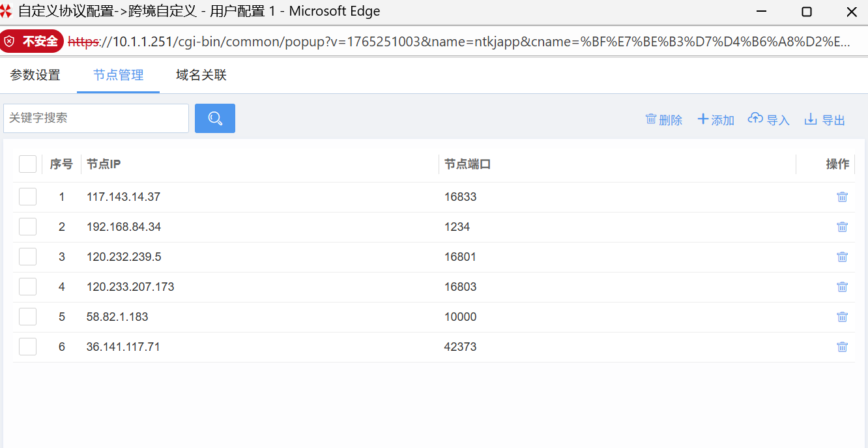Click trash icon for node 36.141.117.71

[842, 347]
